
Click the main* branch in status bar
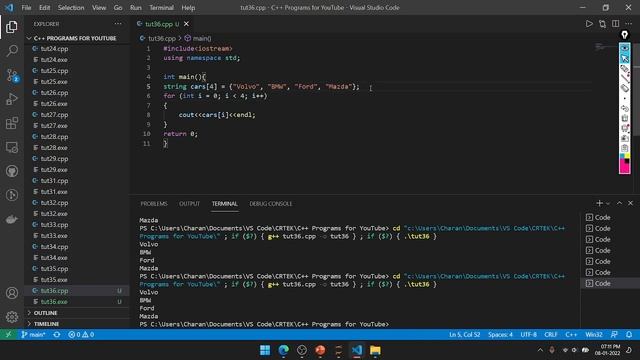[33, 335]
